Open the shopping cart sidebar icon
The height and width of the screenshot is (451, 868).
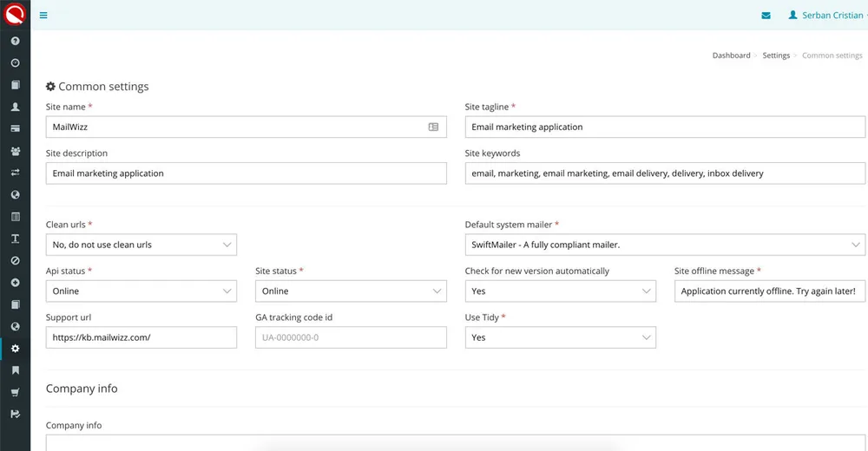16,392
